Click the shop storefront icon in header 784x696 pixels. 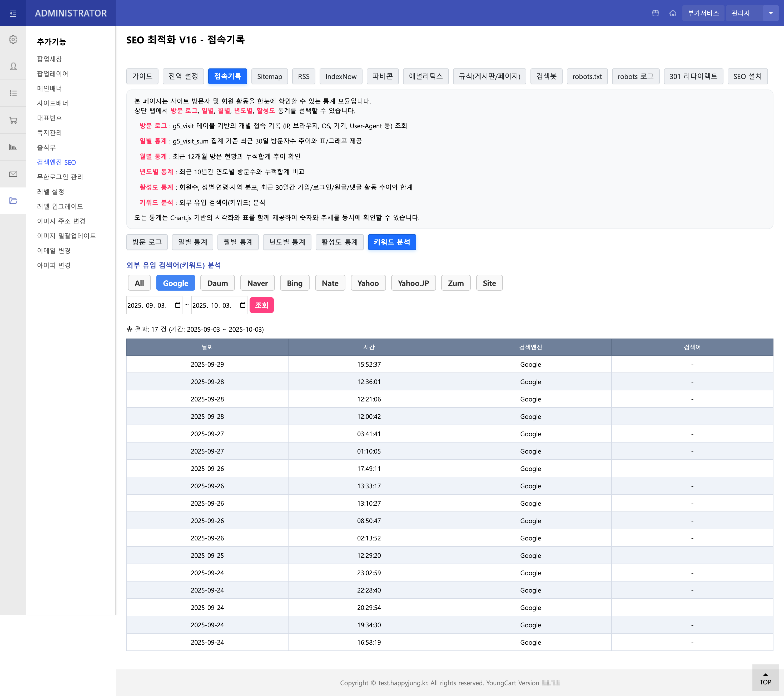coord(656,13)
